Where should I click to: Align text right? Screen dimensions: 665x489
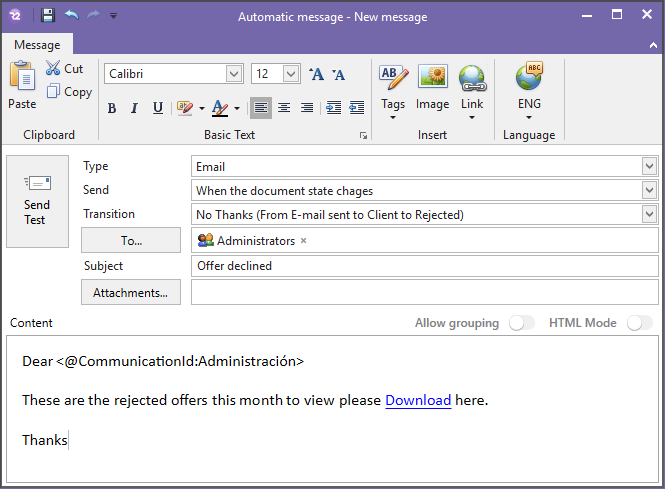click(x=307, y=108)
